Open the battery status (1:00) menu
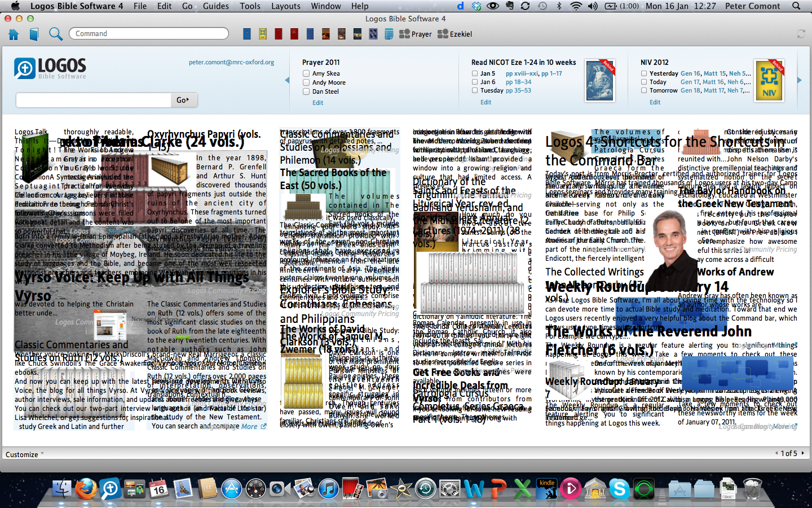 coord(623,6)
